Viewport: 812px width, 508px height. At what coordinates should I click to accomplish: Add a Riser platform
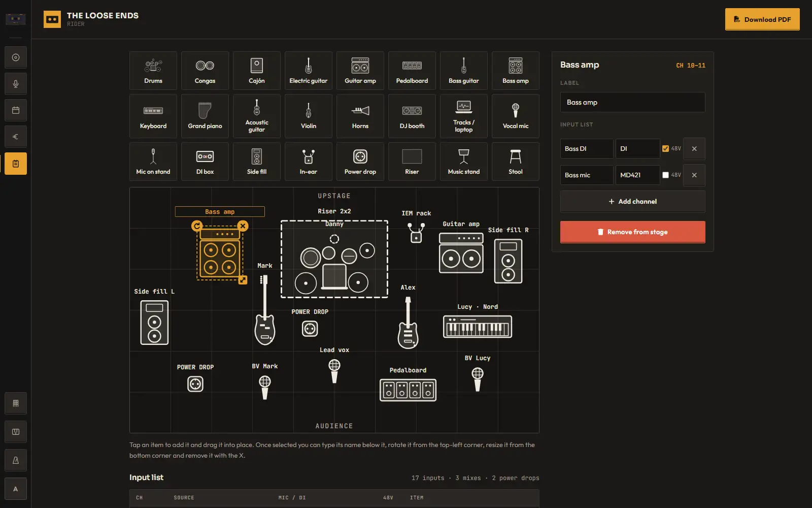pos(412,162)
